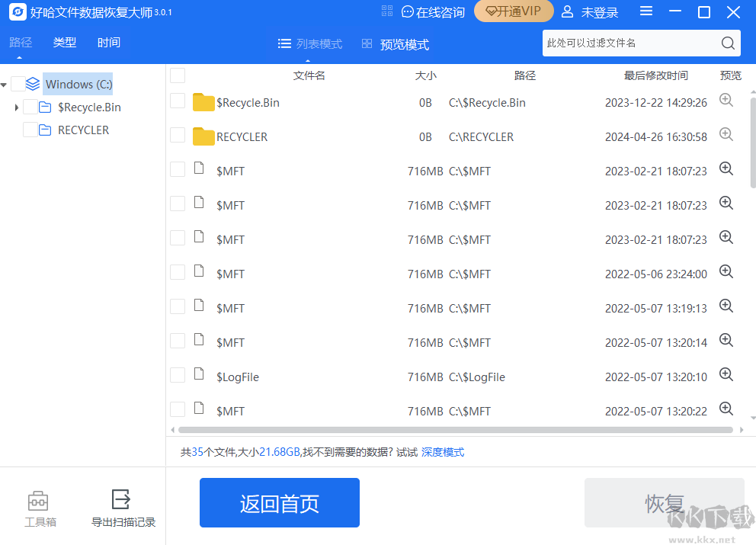756x545 pixels.
Task: Expand the $Recycle.Bin tree node
Action: click(x=15, y=107)
